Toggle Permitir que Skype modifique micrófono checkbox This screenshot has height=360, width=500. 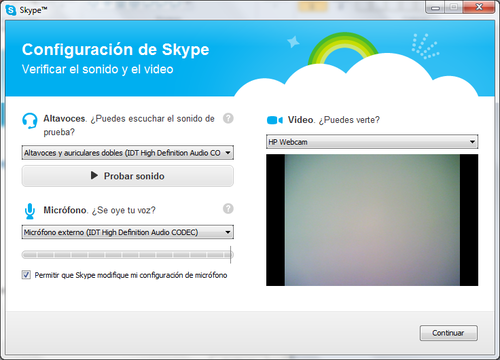(26, 275)
